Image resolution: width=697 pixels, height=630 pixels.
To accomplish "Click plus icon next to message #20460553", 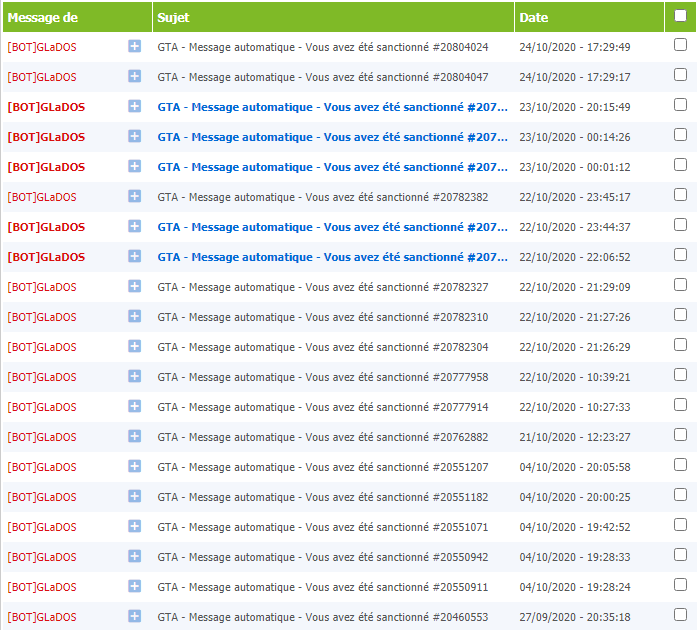I will pyautogui.click(x=135, y=616).
